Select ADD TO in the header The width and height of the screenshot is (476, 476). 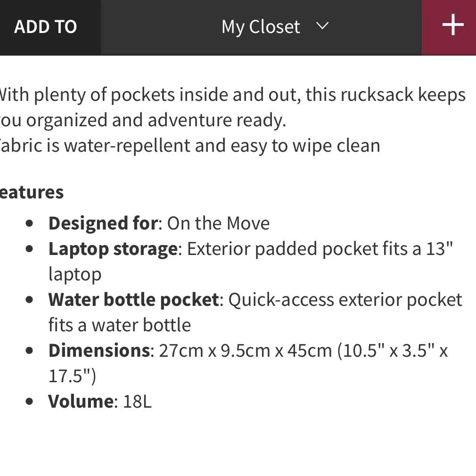coord(45,27)
